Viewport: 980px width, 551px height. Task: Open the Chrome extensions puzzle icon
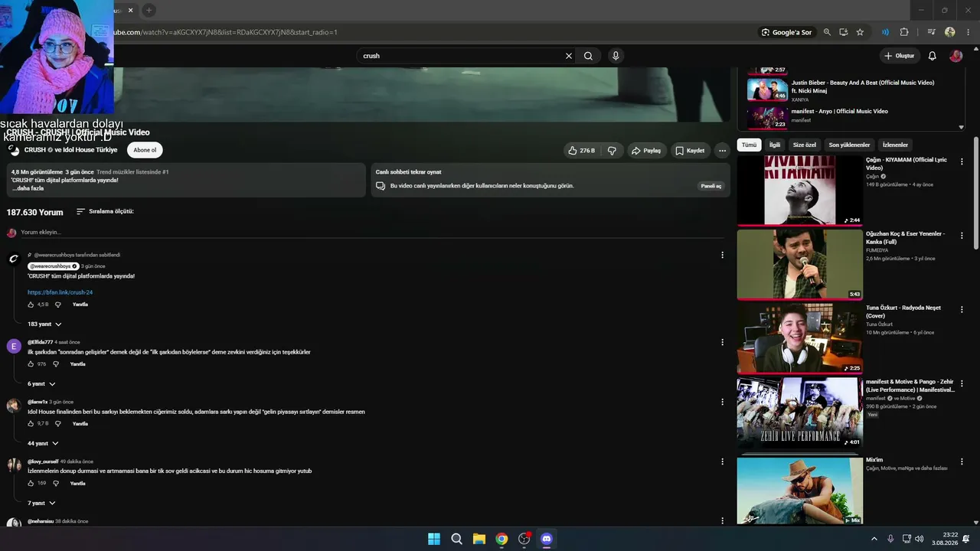point(904,32)
